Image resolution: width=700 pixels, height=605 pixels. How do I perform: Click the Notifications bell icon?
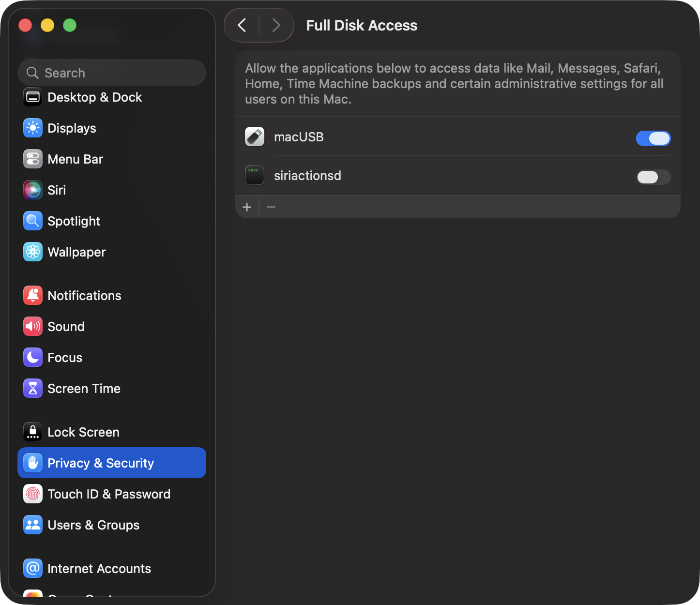coord(33,296)
